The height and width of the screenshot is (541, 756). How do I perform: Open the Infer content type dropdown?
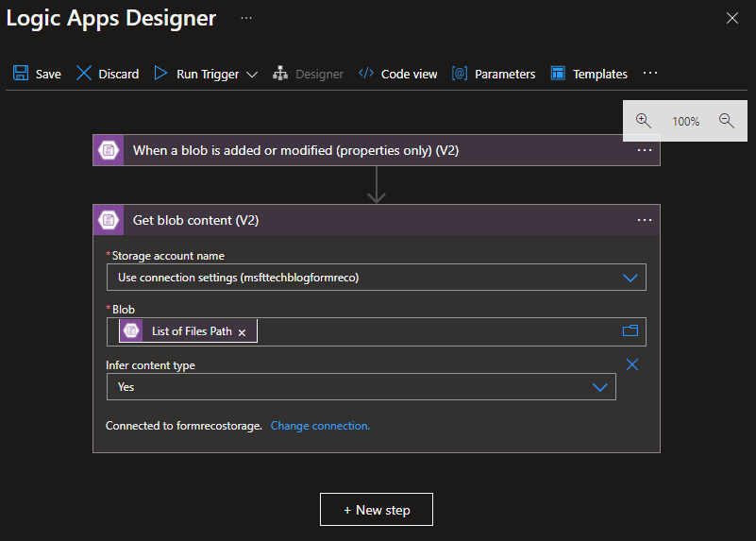point(599,387)
